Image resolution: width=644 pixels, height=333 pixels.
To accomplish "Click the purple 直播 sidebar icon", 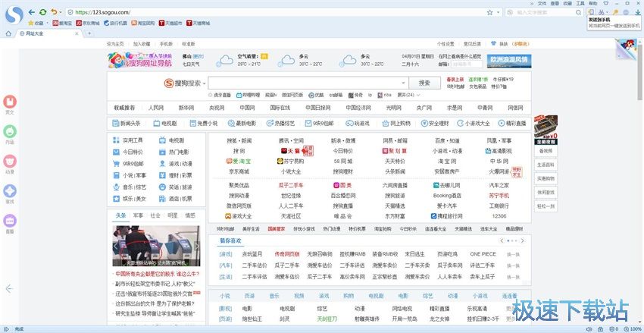I will coord(10,221).
